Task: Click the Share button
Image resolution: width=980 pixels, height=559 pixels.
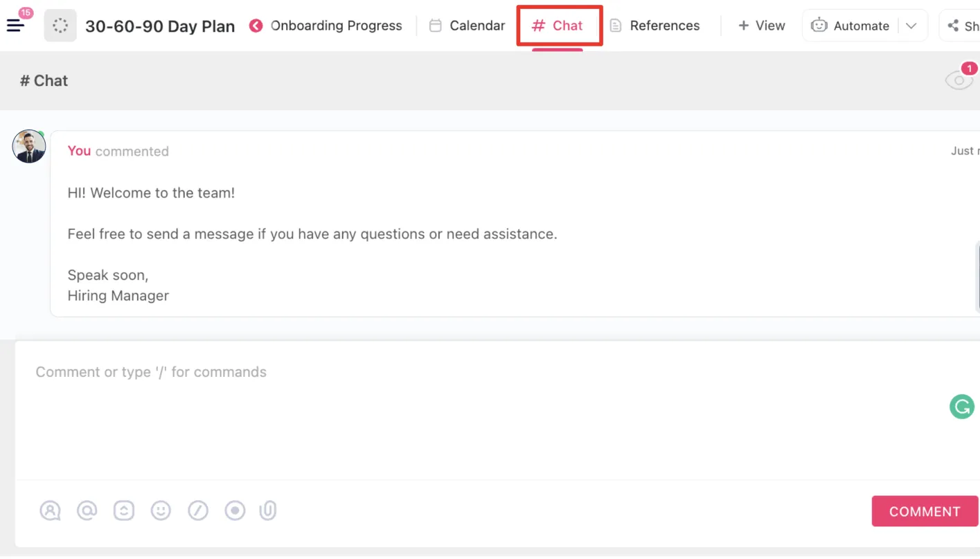Action: tap(963, 26)
